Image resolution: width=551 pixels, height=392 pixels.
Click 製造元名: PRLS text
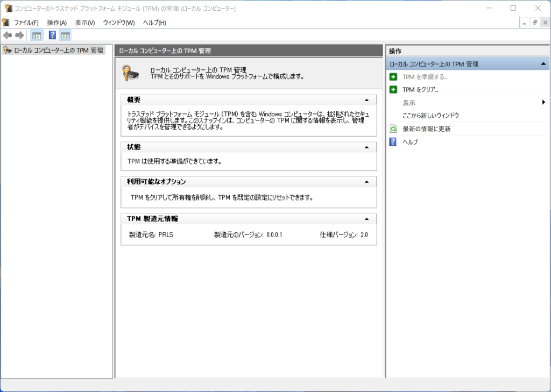[151, 234]
